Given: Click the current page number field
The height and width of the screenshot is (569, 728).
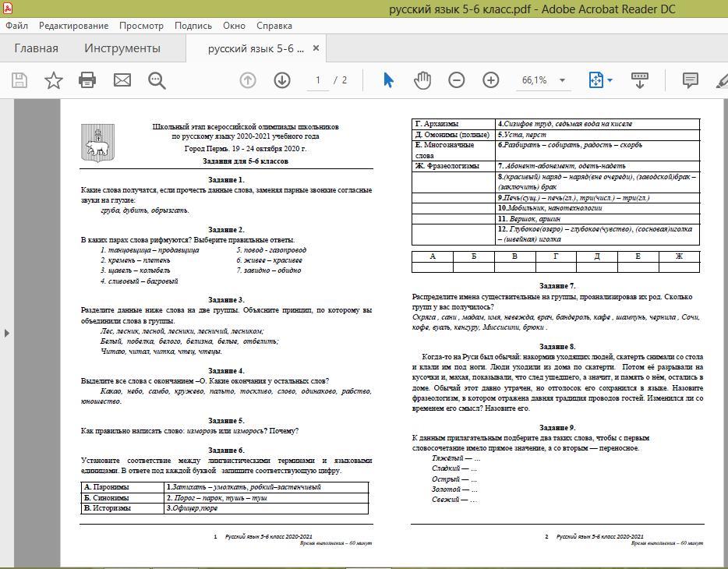Looking at the screenshot, I should 317,80.
